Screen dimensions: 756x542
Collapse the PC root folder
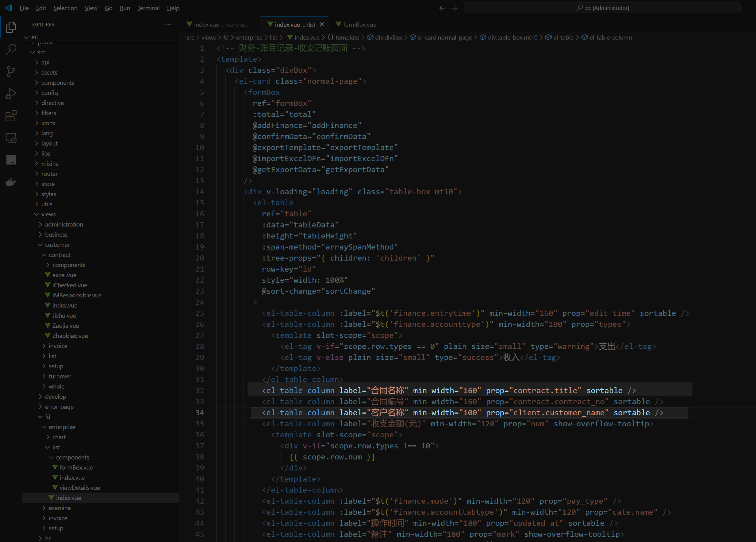coord(27,37)
